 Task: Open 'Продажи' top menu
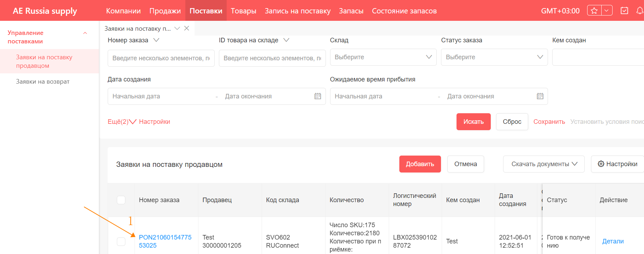(165, 11)
